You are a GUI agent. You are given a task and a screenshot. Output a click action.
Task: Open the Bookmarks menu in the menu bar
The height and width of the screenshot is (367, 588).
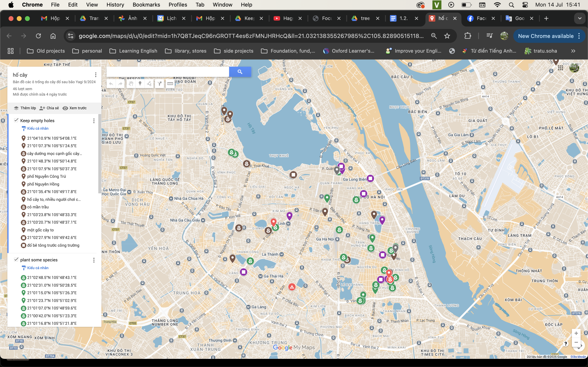pyautogui.click(x=146, y=5)
